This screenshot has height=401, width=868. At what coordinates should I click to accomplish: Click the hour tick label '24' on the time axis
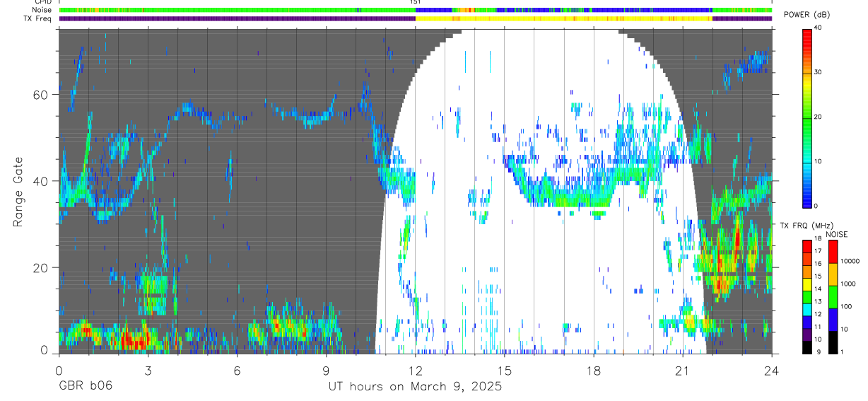pos(772,370)
